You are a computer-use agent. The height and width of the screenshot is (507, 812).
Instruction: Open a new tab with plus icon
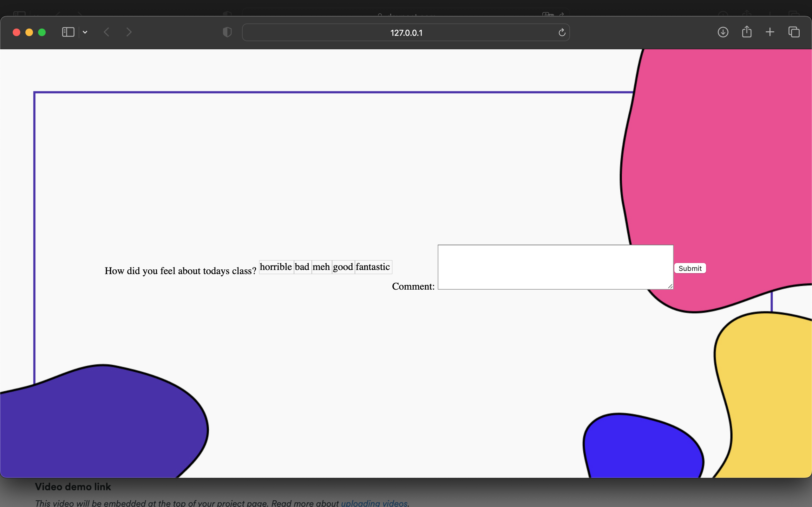[770, 32]
